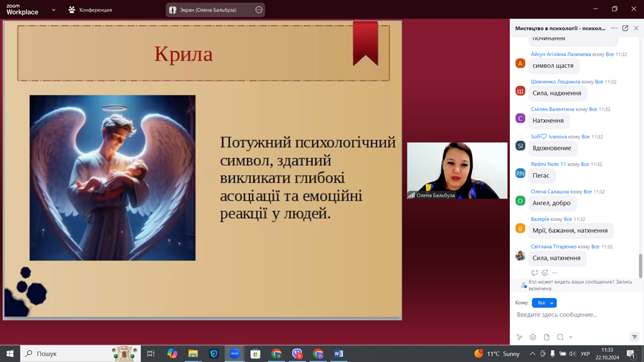Open text formatting pencil icon in chat

(x=520, y=337)
